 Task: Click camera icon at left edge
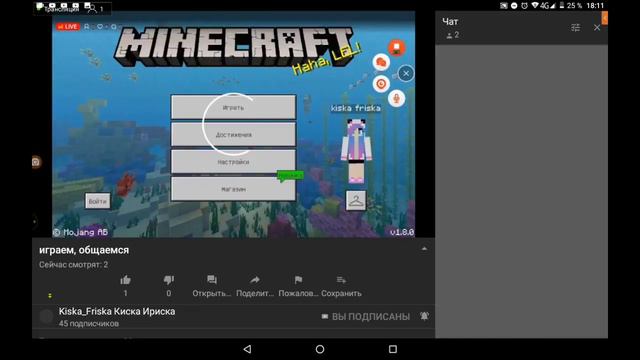click(36, 162)
